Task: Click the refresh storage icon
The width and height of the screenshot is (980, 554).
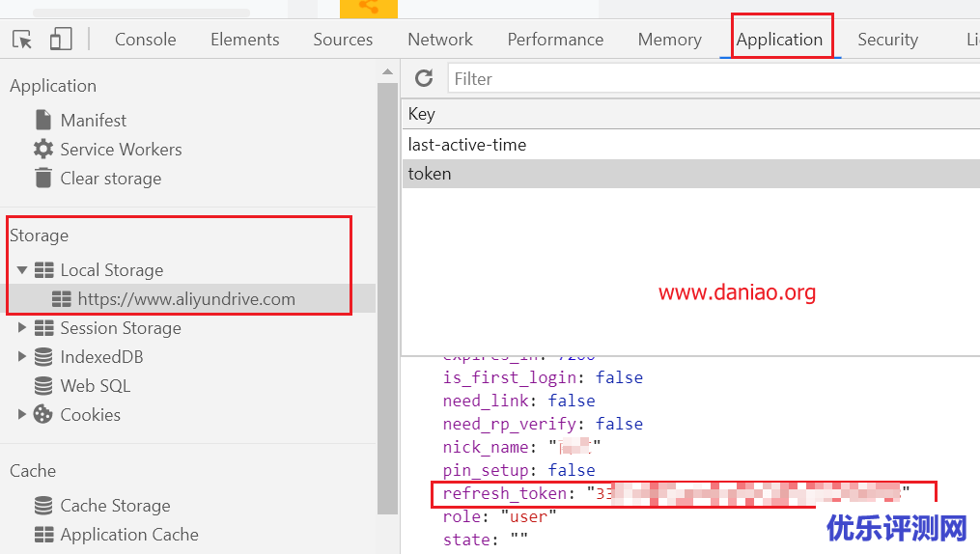Action: (x=424, y=78)
